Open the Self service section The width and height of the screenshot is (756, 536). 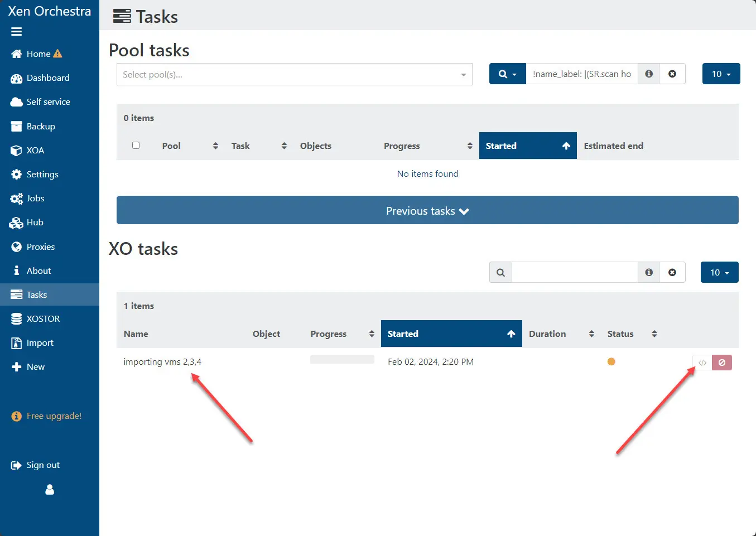(49, 102)
